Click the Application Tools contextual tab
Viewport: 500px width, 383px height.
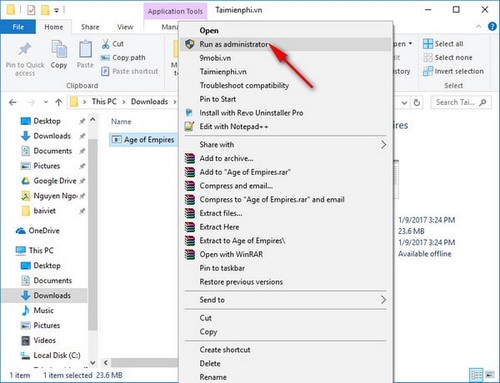click(175, 11)
